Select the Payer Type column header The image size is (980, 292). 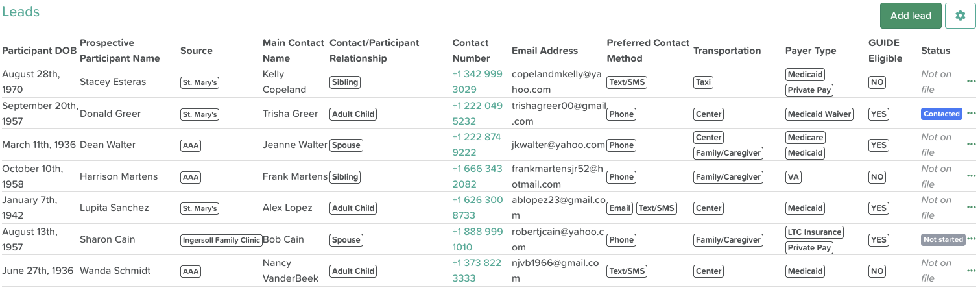[811, 51]
